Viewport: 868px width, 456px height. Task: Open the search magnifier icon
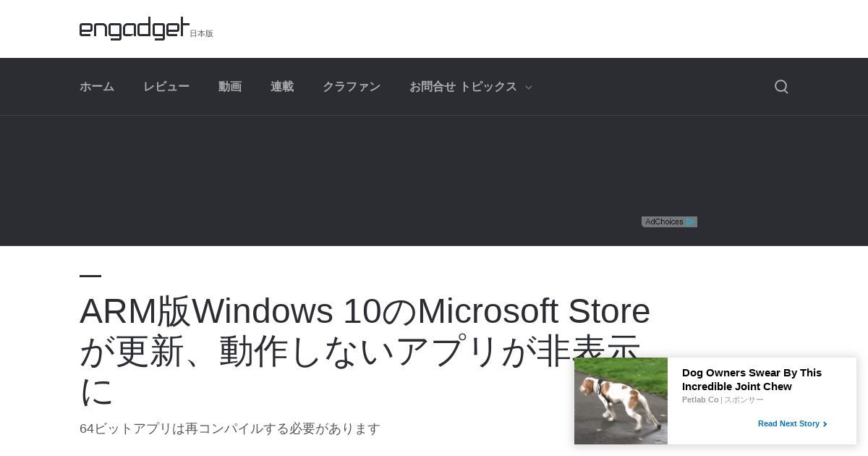[x=781, y=87]
